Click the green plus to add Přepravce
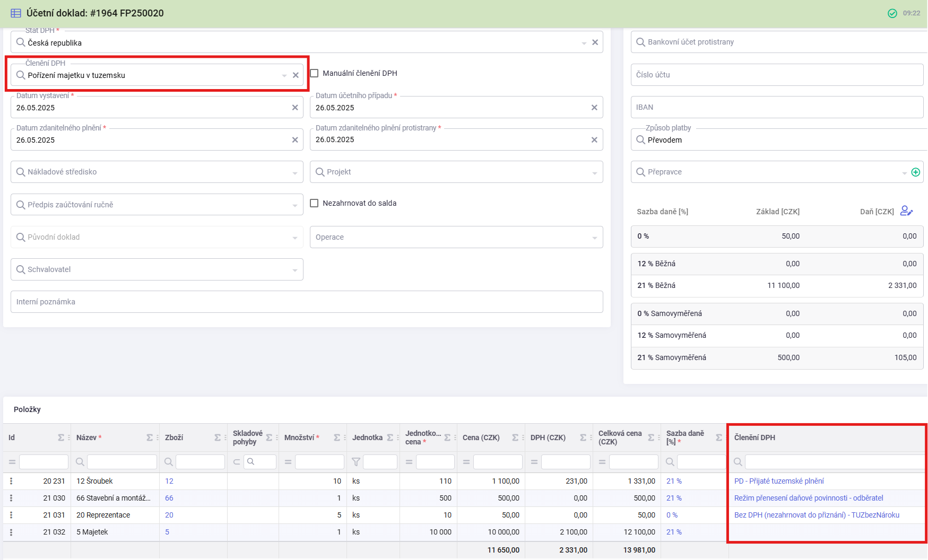The image size is (928, 560). [915, 172]
